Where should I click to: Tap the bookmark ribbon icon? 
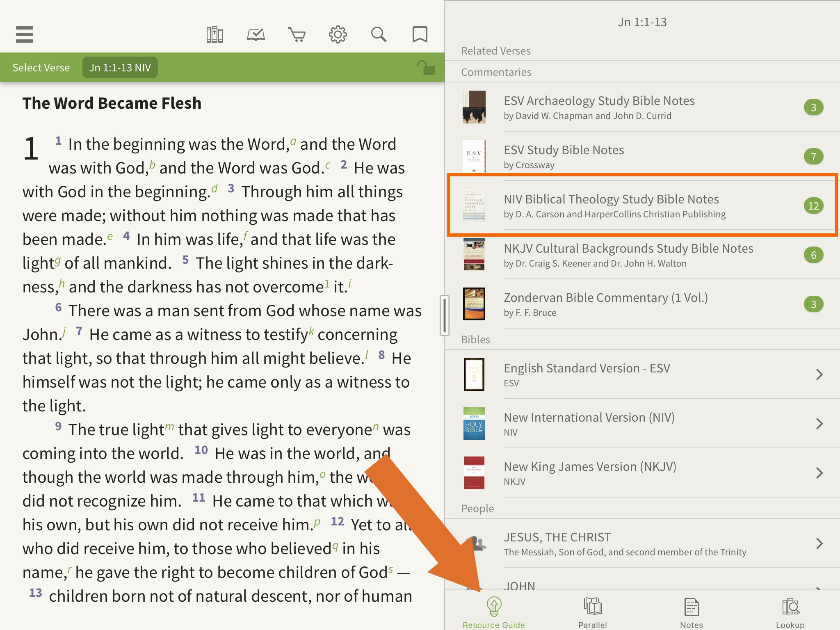click(x=420, y=34)
